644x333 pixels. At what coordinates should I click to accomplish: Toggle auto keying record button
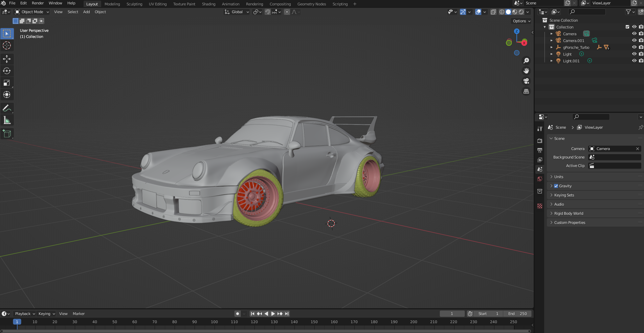click(238, 314)
